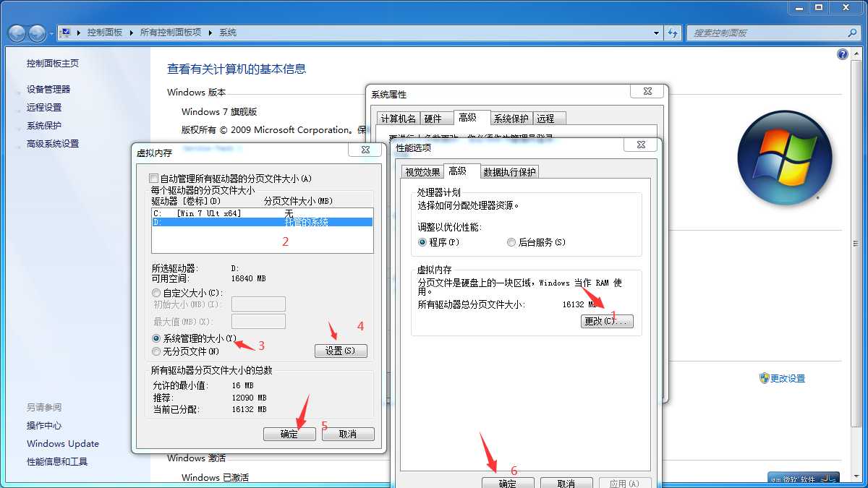This screenshot has height=488, width=868.
Task: Open Help via blue question mark icon
Action: (x=842, y=54)
